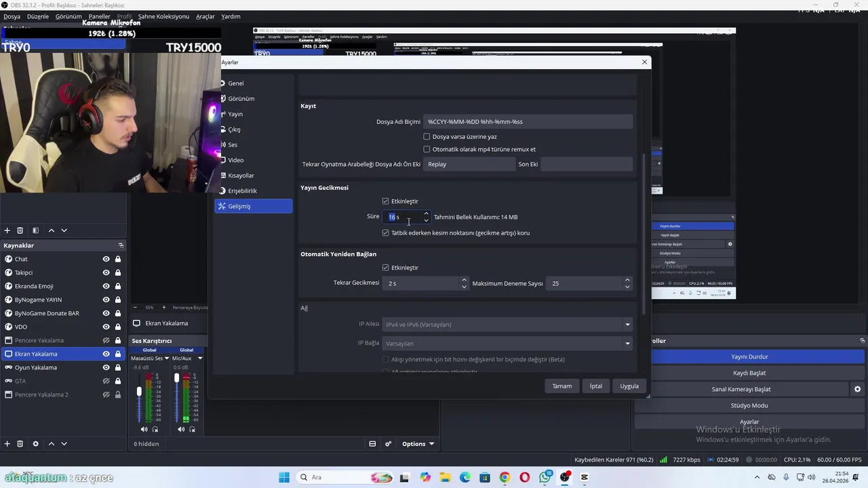Enable 'Otomatik olarak mp4 türüne remux et'
Viewport: 868px width, 488px height.
click(427, 149)
